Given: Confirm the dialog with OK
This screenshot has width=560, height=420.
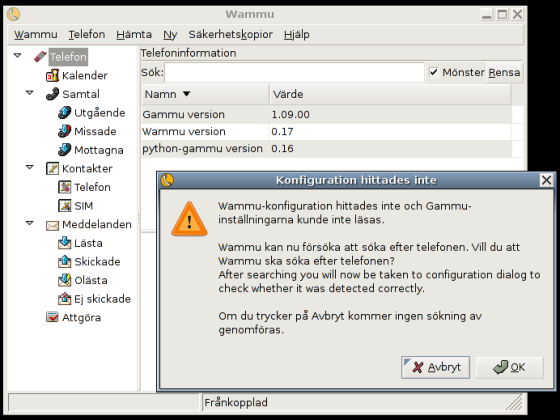Looking at the screenshot, I should [510, 367].
